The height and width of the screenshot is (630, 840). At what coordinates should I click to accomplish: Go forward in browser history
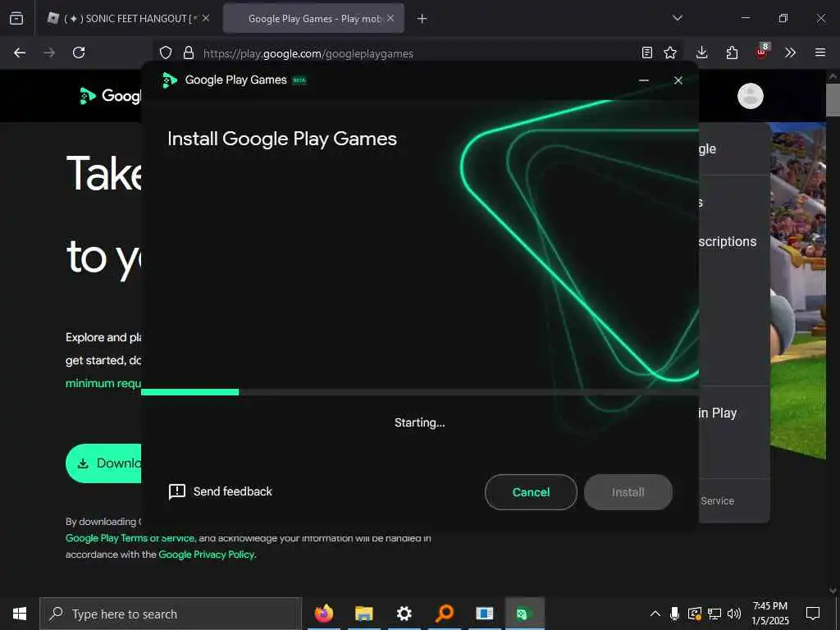click(49, 52)
